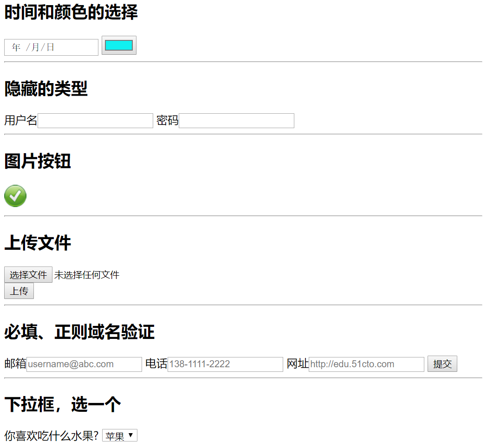Click the 你喜欢吃什么水果? label

coord(51,436)
